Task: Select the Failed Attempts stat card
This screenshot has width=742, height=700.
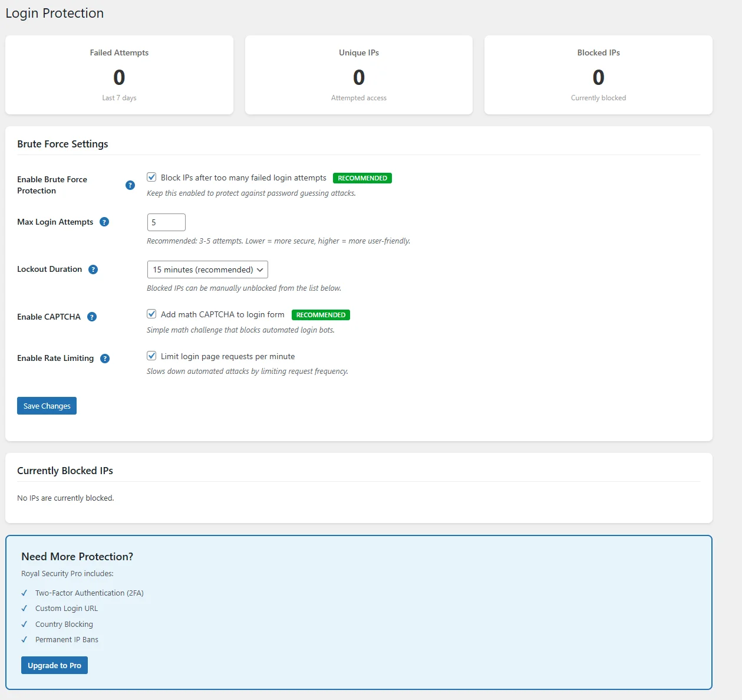Action: point(119,75)
